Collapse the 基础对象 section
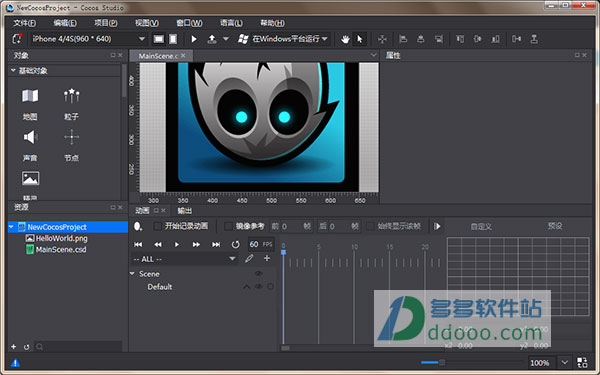This screenshot has height=375, width=600. point(13,70)
